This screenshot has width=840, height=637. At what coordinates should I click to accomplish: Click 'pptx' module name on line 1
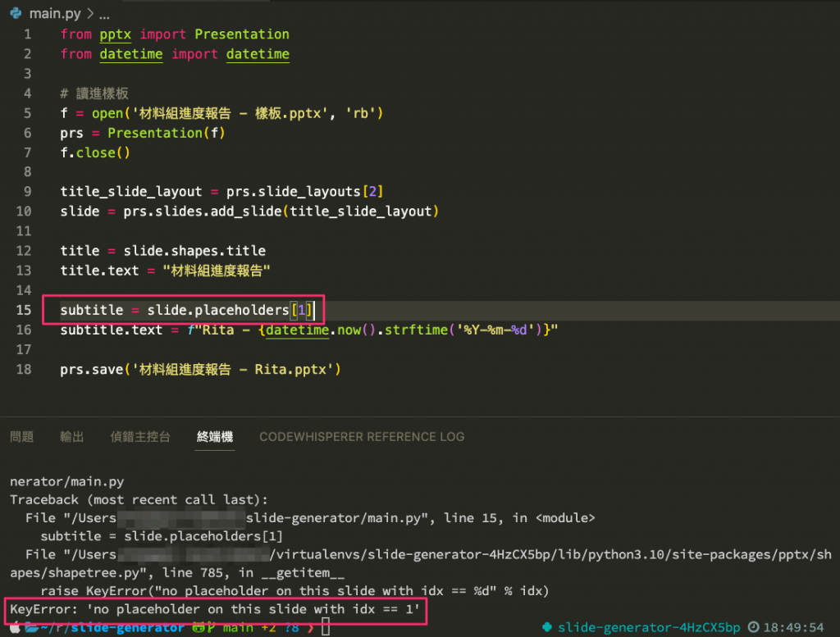(115, 34)
